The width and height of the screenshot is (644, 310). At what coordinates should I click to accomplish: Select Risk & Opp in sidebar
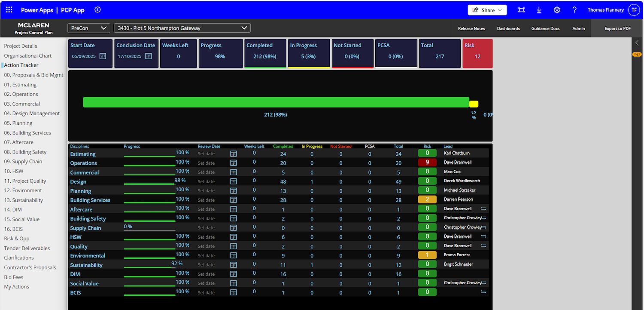coord(17,239)
